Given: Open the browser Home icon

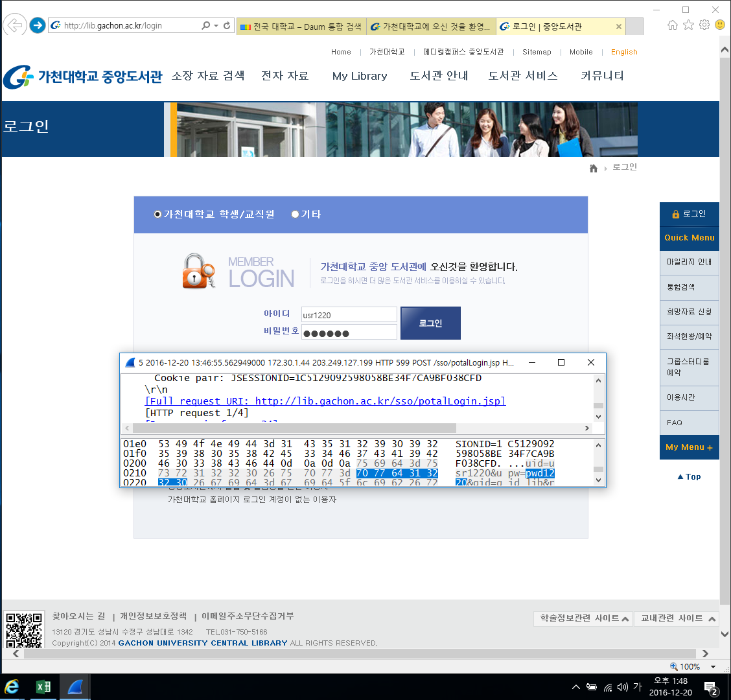Looking at the screenshot, I should pyautogui.click(x=672, y=25).
